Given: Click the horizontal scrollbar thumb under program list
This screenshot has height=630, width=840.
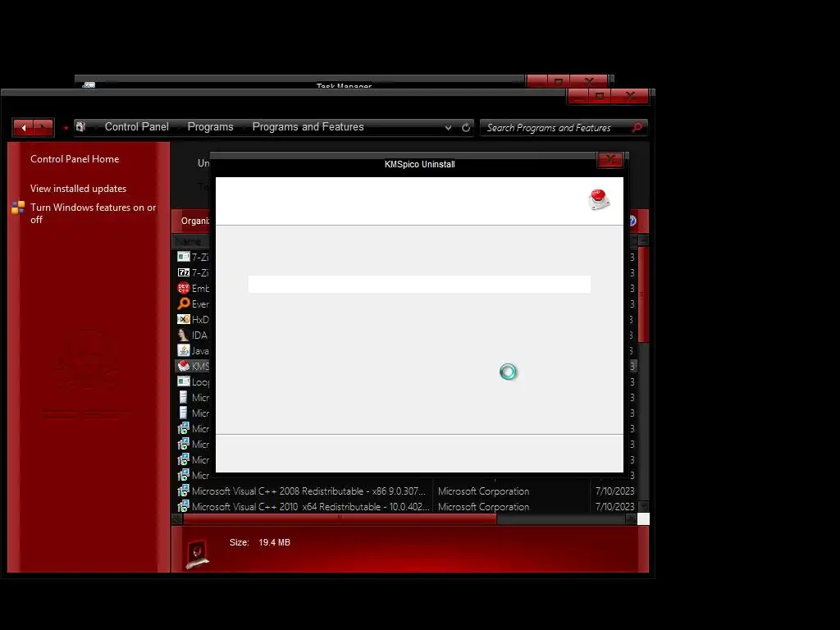Looking at the screenshot, I should [340, 518].
